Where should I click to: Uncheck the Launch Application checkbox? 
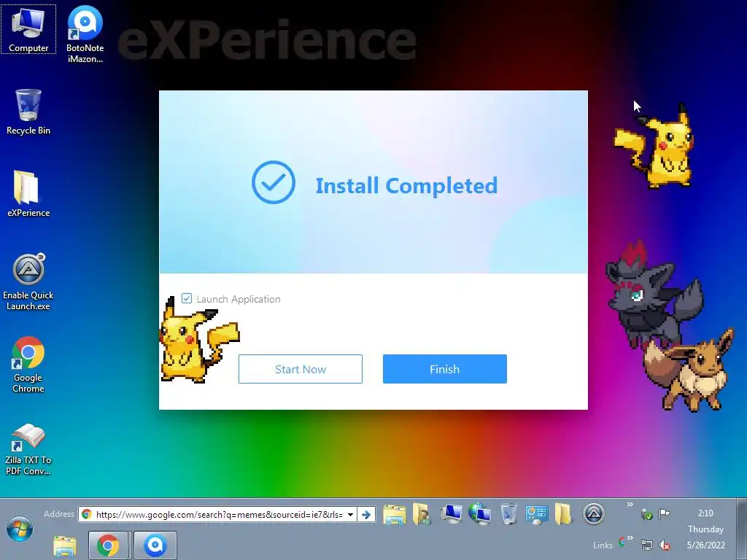pos(187,298)
